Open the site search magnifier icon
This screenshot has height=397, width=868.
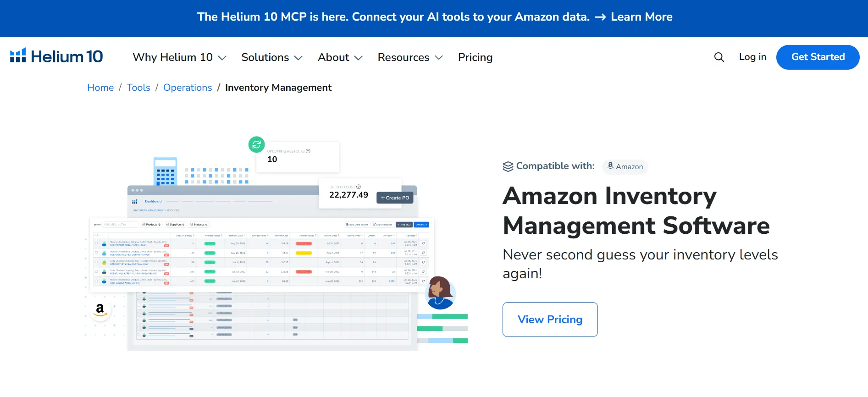719,57
